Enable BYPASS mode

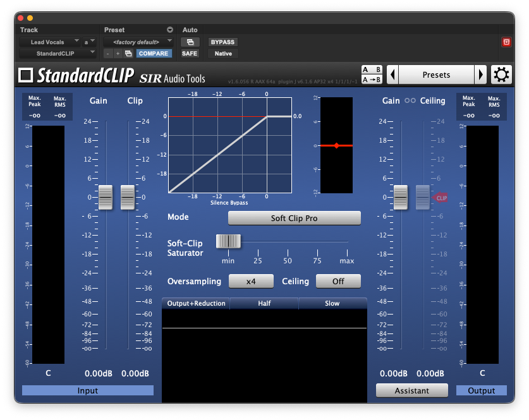click(222, 42)
